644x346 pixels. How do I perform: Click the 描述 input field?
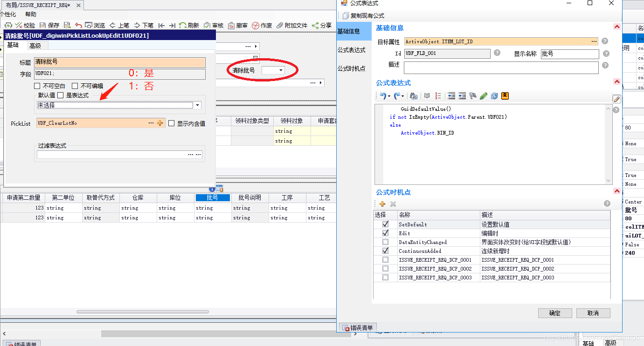click(x=501, y=68)
